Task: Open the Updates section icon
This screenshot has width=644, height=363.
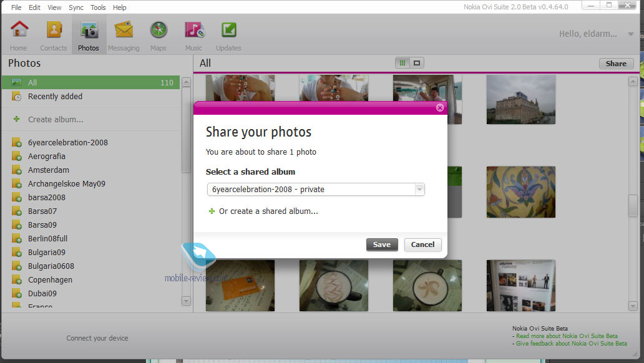Action: (229, 30)
